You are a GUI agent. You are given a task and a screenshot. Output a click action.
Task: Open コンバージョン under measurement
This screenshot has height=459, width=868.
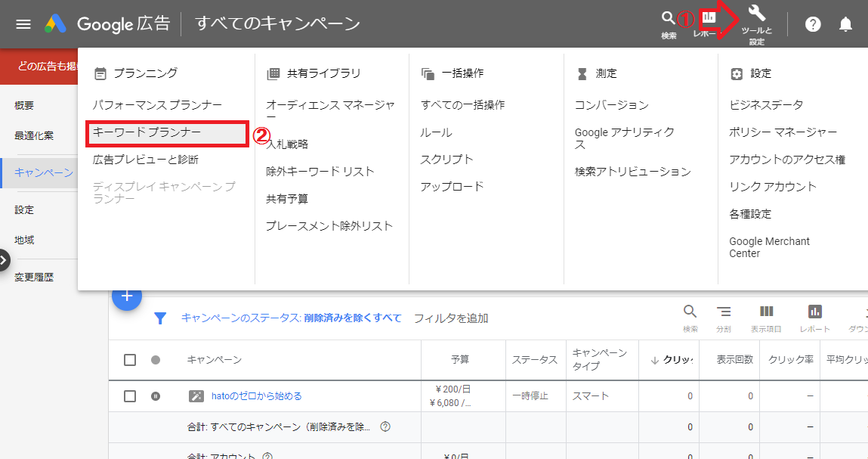coord(611,105)
